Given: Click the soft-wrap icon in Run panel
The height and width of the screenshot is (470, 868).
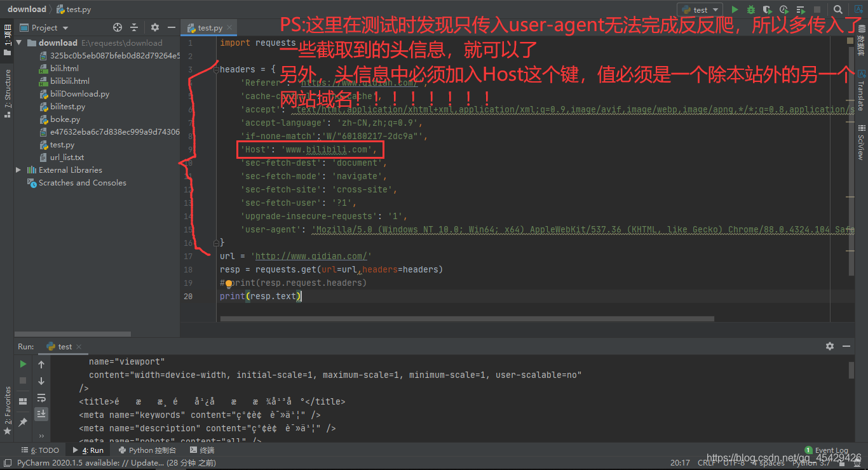Looking at the screenshot, I should pyautogui.click(x=41, y=397).
